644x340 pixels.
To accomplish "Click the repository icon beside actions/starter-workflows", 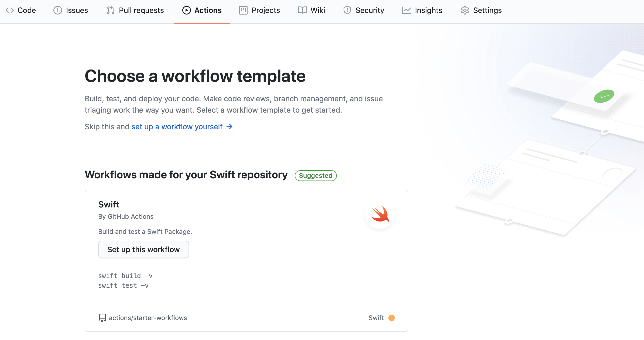I will pyautogui.click(x=102, y=318).
